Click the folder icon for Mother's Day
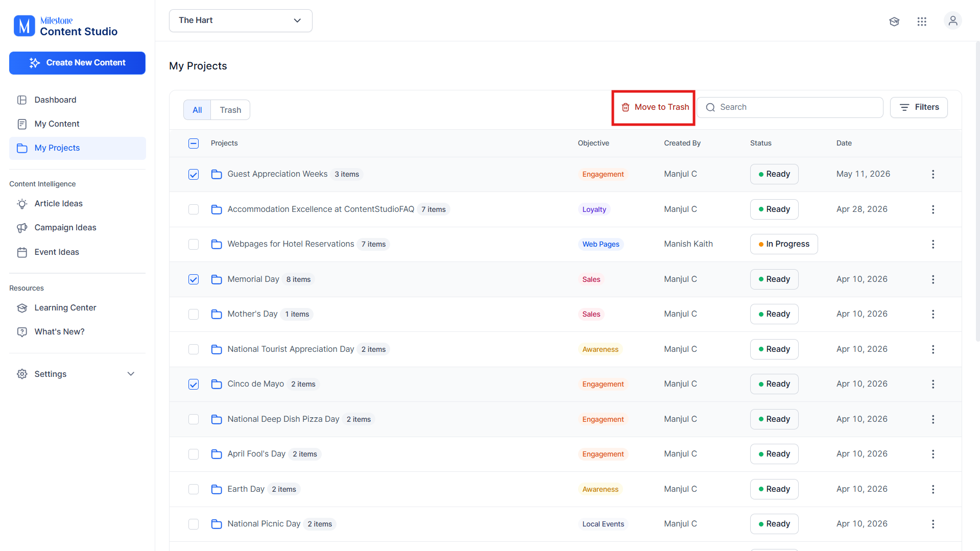Screen dimensions: 980x551 coord(217,314)
